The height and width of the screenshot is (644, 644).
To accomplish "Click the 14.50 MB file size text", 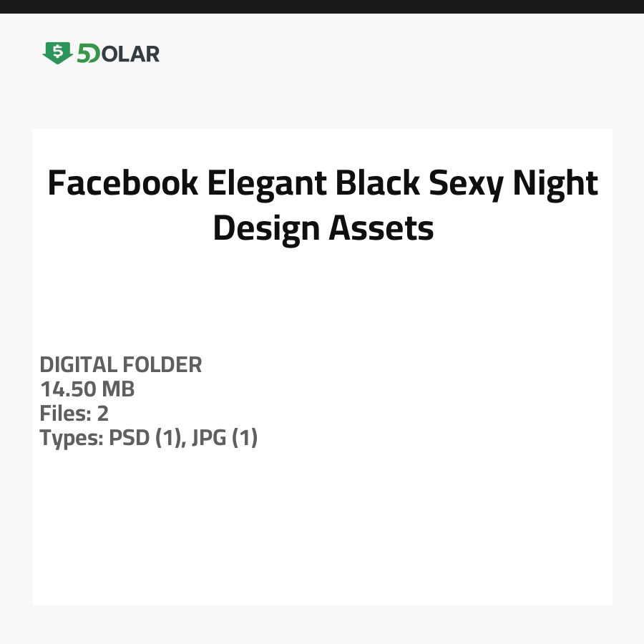I will click(x=87, y=390).
